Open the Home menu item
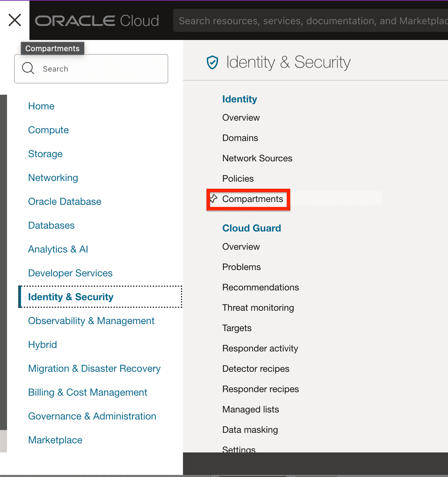448x477 pixels. click(x=41, y=106)
